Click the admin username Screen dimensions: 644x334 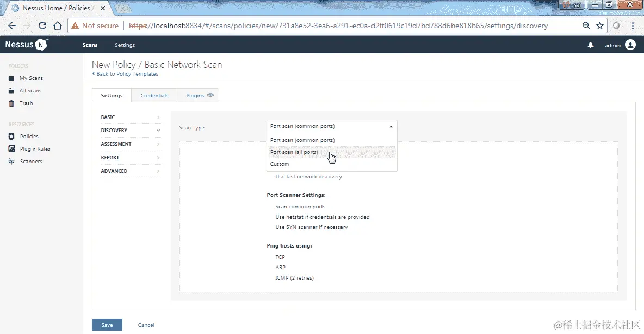pyautogui.click(x=612, y=45)
